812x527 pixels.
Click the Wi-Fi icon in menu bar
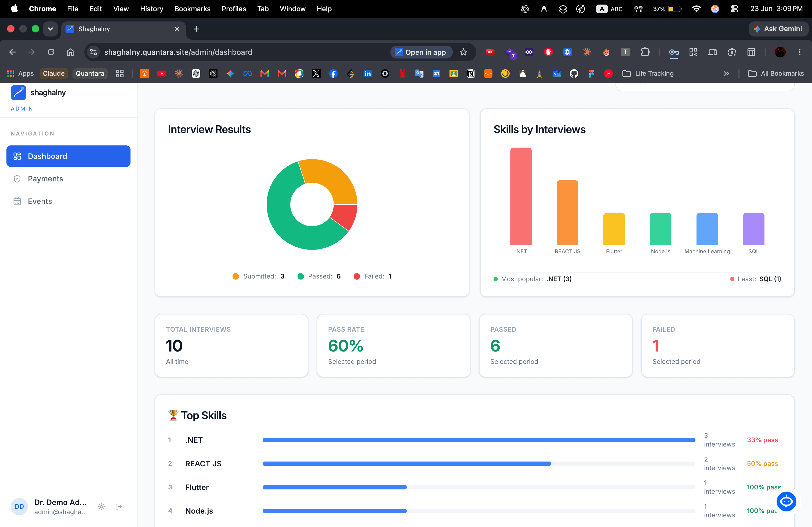[696, 9]
